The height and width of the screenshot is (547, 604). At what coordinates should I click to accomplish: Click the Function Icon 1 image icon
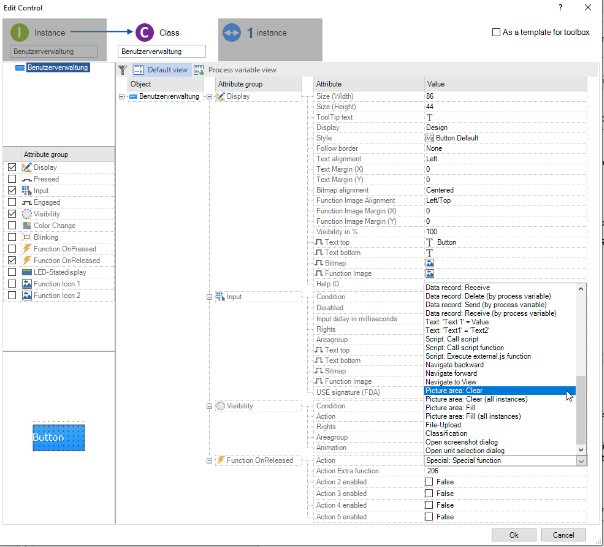coord(27,284)
